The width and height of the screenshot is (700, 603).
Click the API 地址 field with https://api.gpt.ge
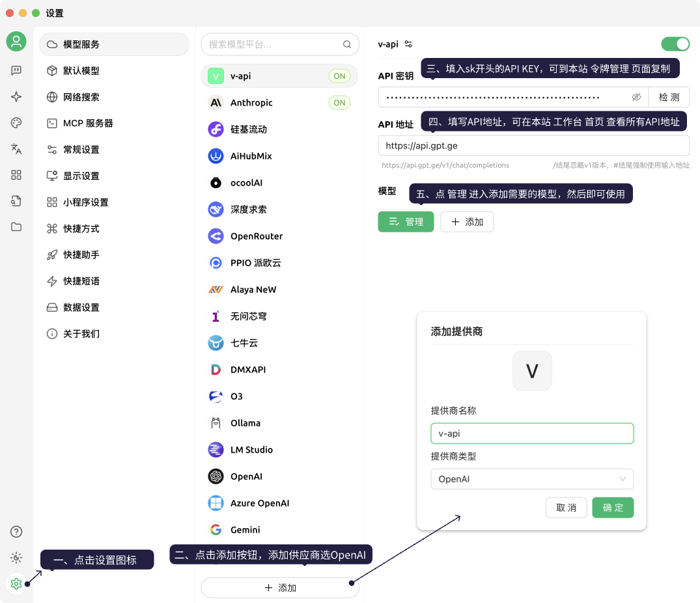[x=533, y=145]
